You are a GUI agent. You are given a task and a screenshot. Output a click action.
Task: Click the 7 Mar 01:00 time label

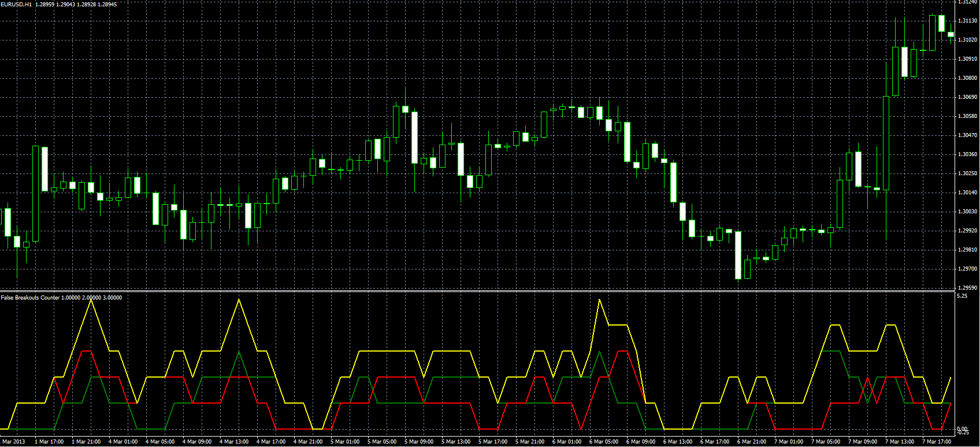789,442
